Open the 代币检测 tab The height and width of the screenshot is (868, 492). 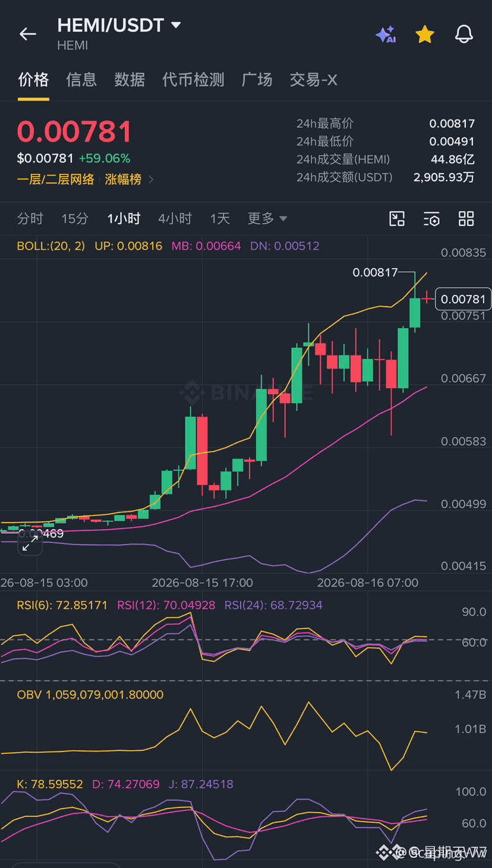pyautogui.click(x=194, y=80)
